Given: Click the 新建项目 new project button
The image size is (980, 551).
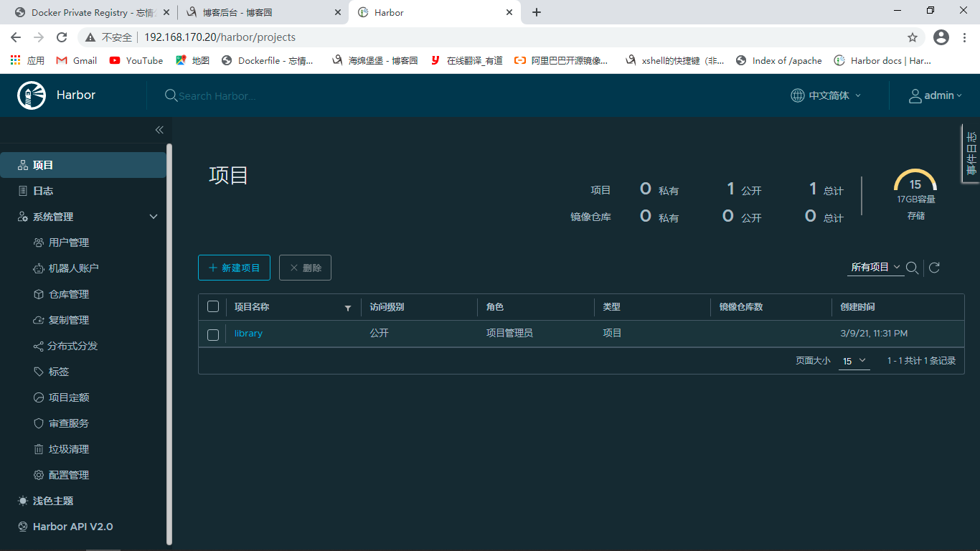Looking at the screenshot, I should (234, 268).
